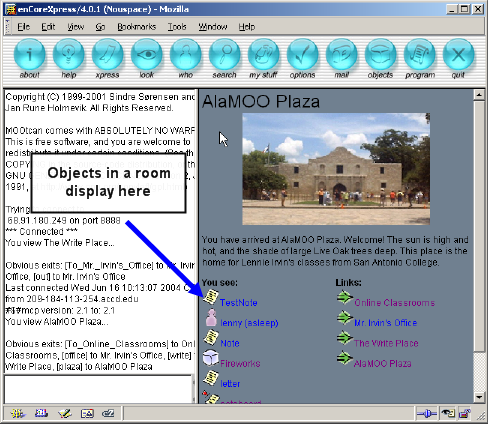488x424 pixels.
Task: Click the search magnifier button
Action: [x=225, y=54]
